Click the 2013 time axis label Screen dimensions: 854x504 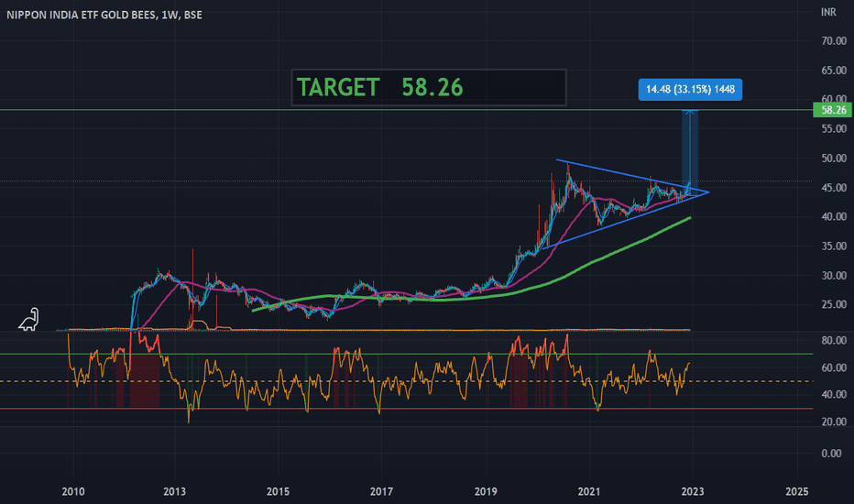(x=174, y=491)
